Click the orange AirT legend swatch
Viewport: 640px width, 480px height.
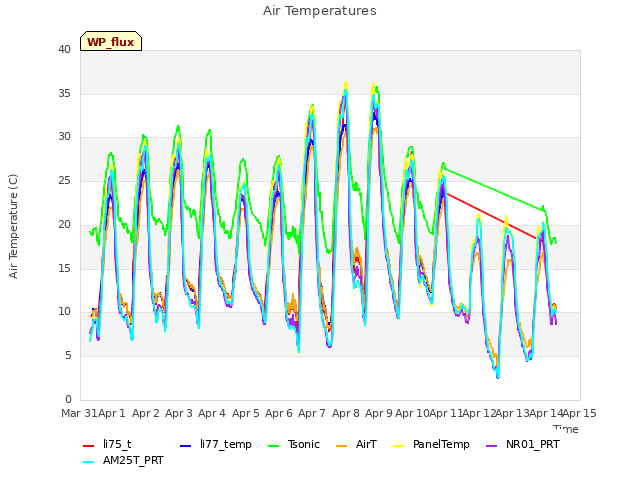[341, 445]
